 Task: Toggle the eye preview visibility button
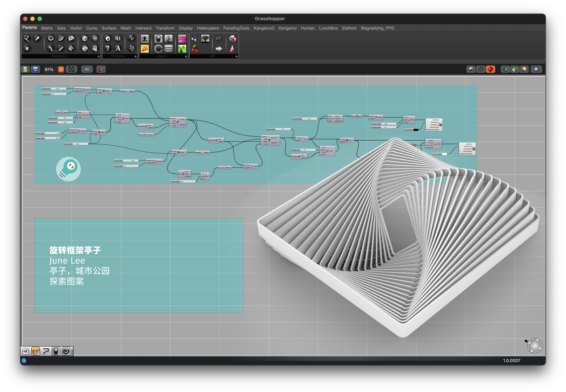[87, 69]
